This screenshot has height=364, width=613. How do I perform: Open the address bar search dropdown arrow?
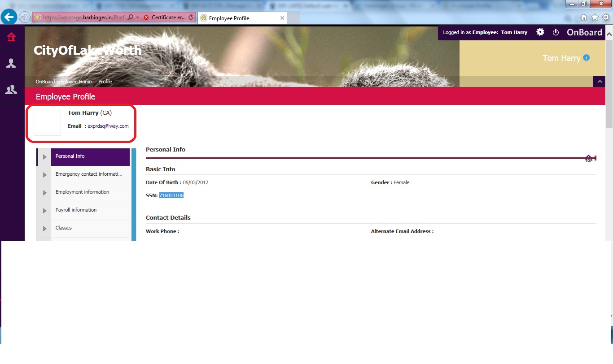138,17
